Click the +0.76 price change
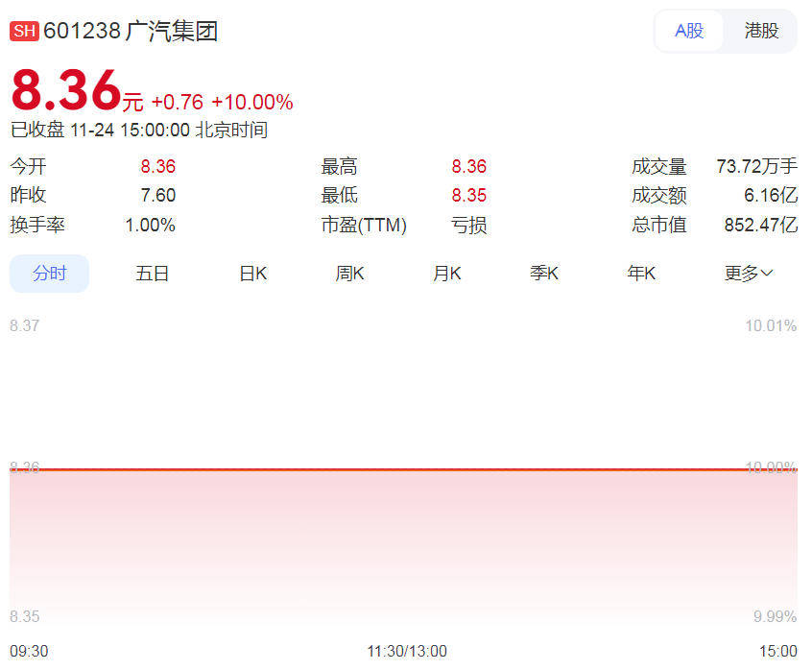The width and height of the screenshot is (812, 670). click(178, 102)
